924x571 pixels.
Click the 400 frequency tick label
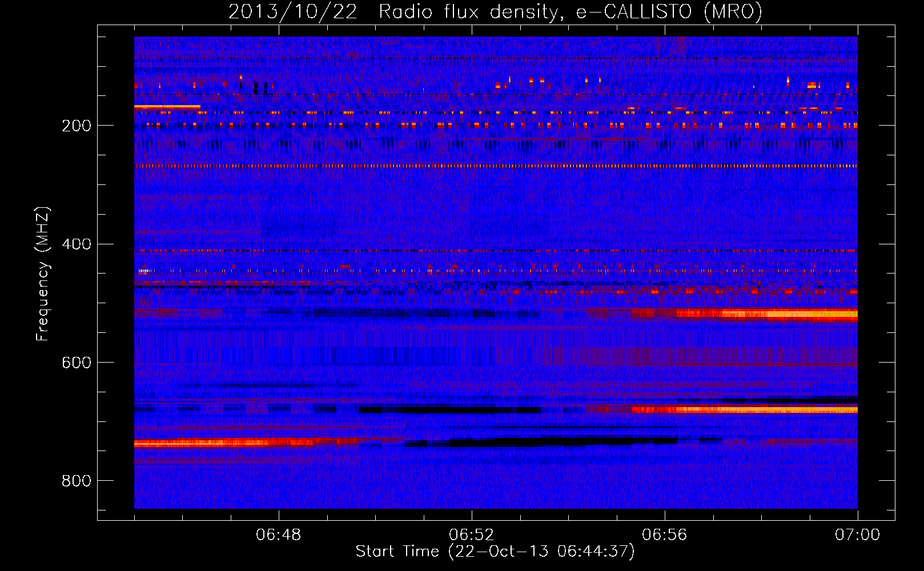click(77, 244)
